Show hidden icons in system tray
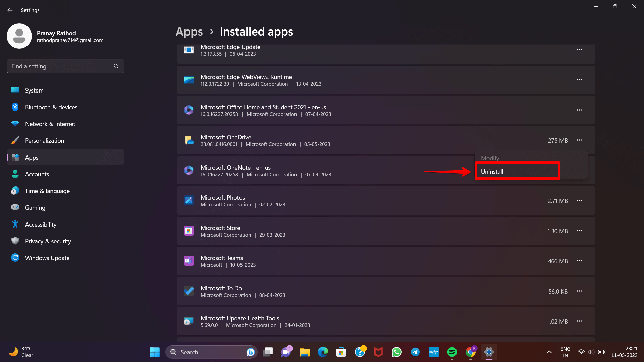Image resolution: width=644 pixels, height=362 pixels. (x=549, y=352)
